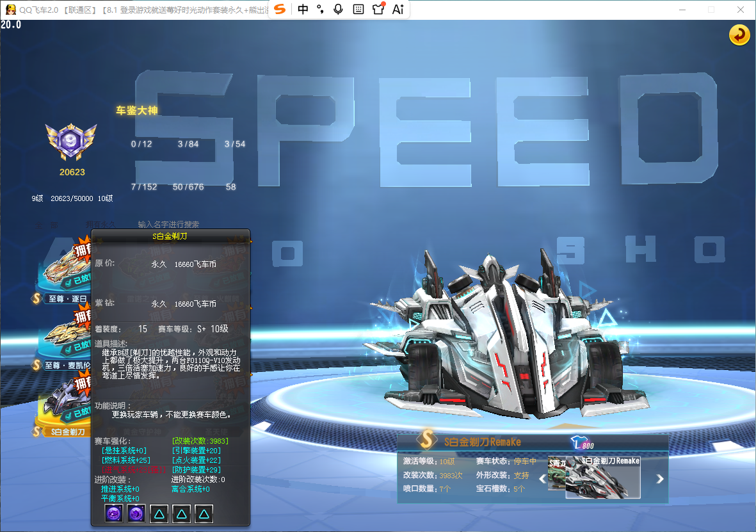Click the [点火装置+22] upgrade entry

point(197,460)
